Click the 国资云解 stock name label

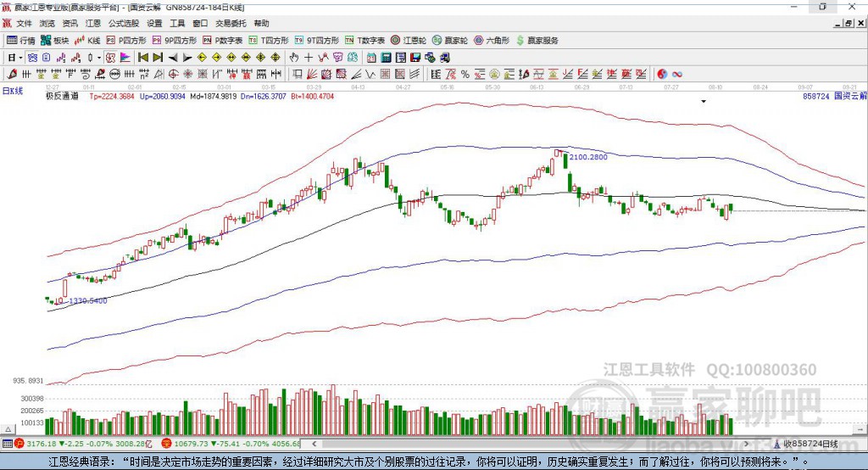pos(850,96)
